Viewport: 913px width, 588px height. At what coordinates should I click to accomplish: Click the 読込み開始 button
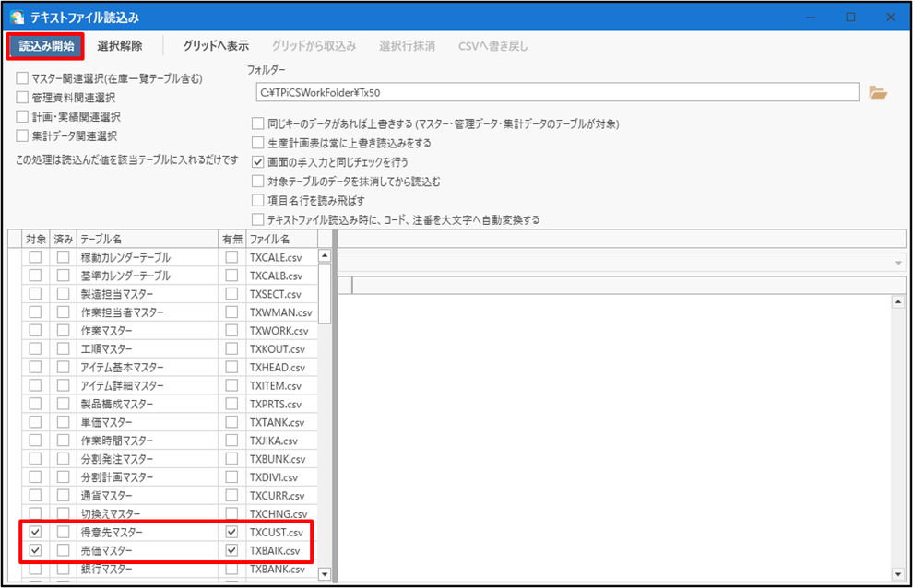[x=46, y=46]
